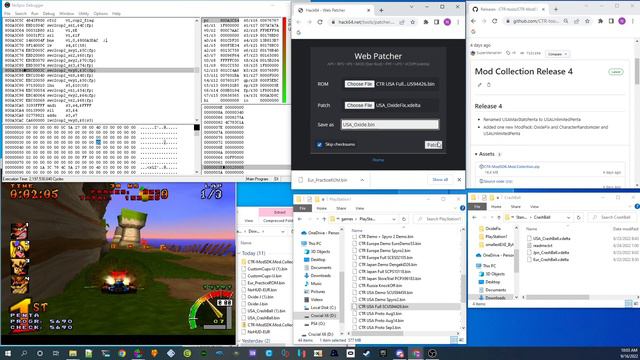Open File tab in PlayStation1 Explorer
The width and height of the screenshot is (640, 360).
302,208
